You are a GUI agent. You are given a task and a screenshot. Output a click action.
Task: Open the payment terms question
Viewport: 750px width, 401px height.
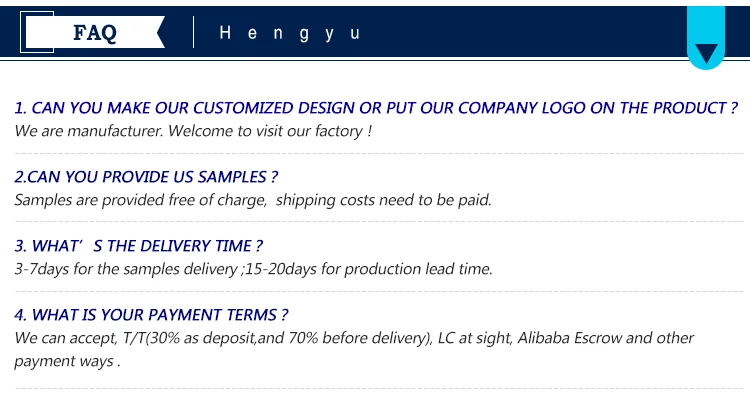tap(152, 315)
